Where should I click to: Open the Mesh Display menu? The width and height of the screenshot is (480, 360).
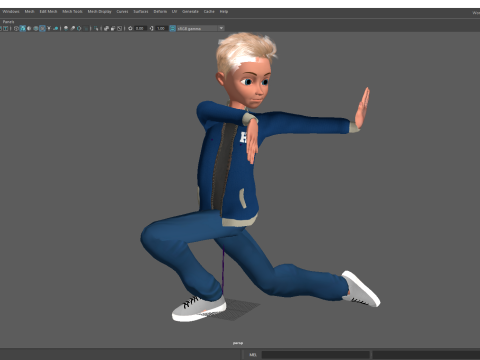tap(99, 11)
